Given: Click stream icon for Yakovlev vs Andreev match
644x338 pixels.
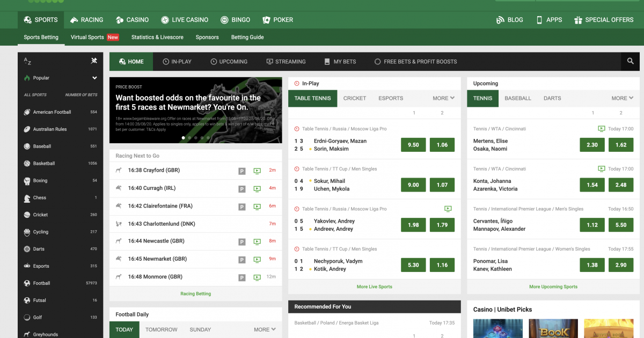Looking at the screenshot, I should (448, 209).
